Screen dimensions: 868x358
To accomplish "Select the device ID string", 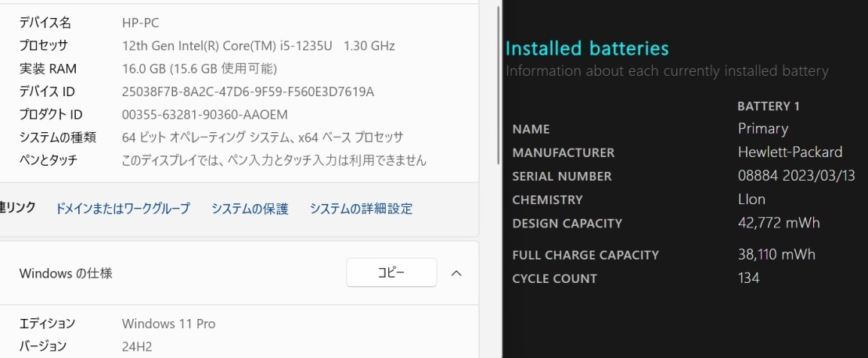I will click(x=248, y=91).
